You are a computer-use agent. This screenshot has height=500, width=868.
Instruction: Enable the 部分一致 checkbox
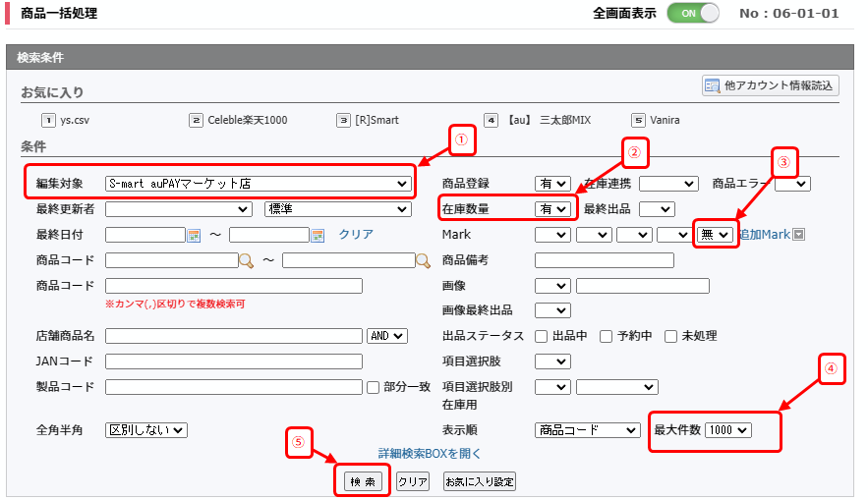[373, 387]
